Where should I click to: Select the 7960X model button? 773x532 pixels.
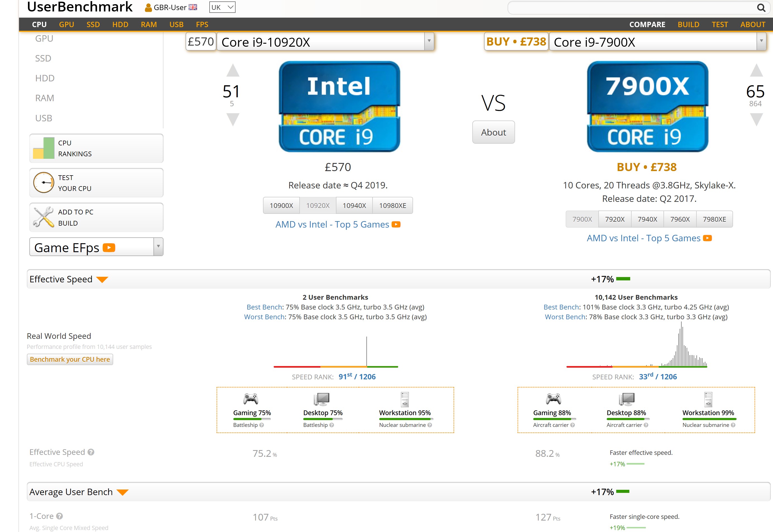680,219
